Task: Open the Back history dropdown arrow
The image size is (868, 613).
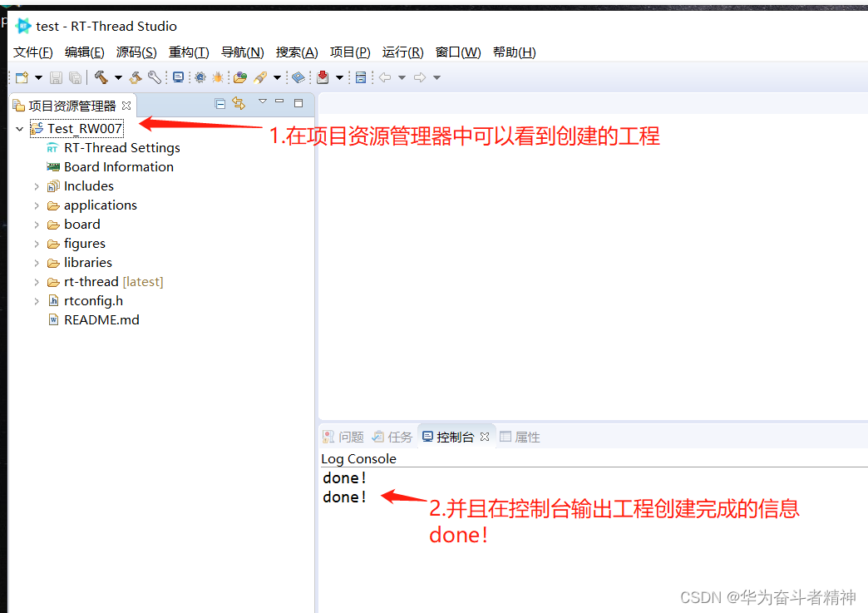Action: tap(402, 77)
